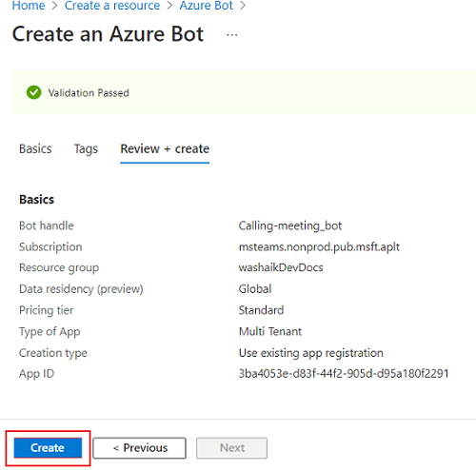The height and width of the screenshot is (470, 476).
Task: Click the green validation passed checkmark icon
Action: 34,92
